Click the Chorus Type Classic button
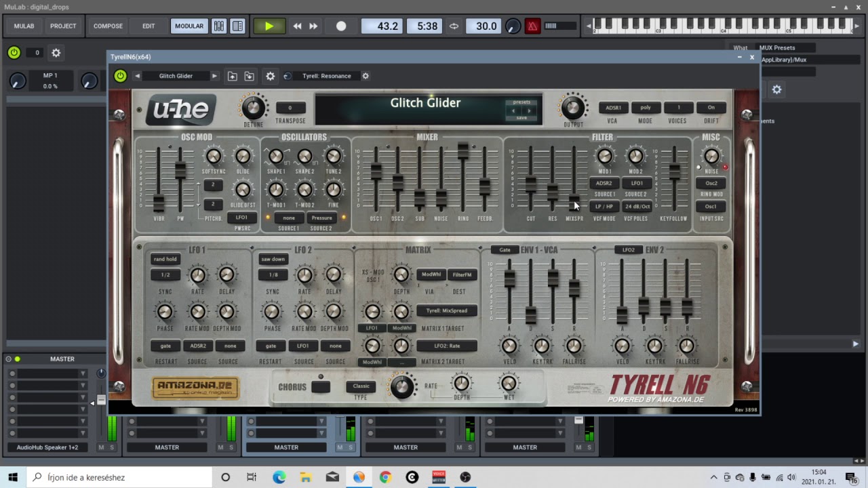The image size is (868, 488). click(361, 386)
